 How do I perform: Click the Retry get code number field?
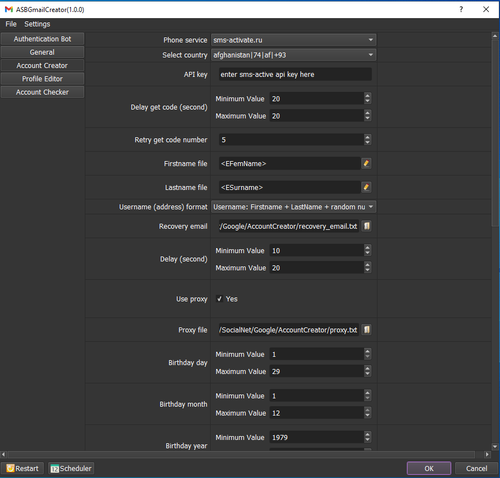[x=291, y=140]
